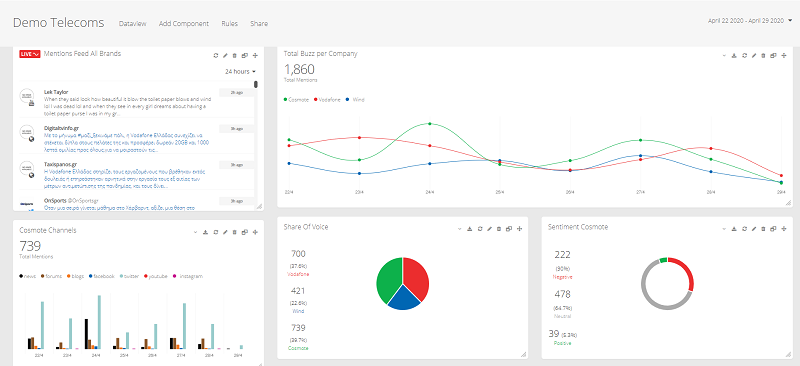
Task: Click move handle of Sentiment Cosmote widget
Action: pos(784,229)
